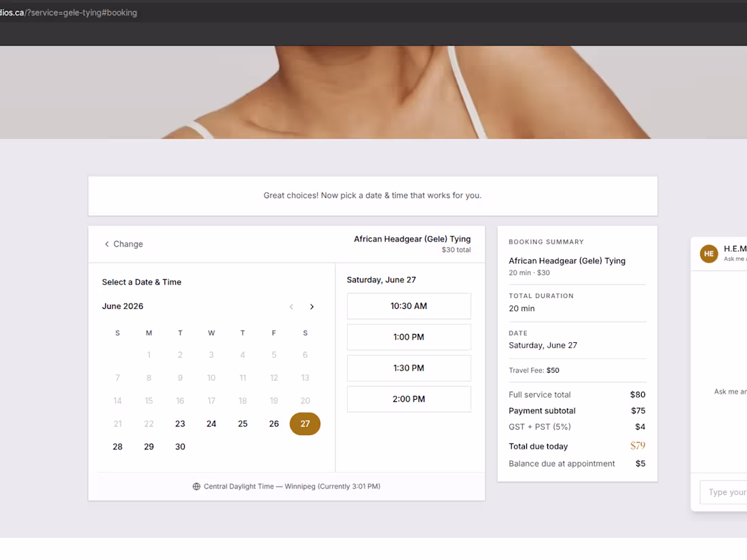Pick June 30 on the calendar
747x560 pixels.
[x=180, y=447]
